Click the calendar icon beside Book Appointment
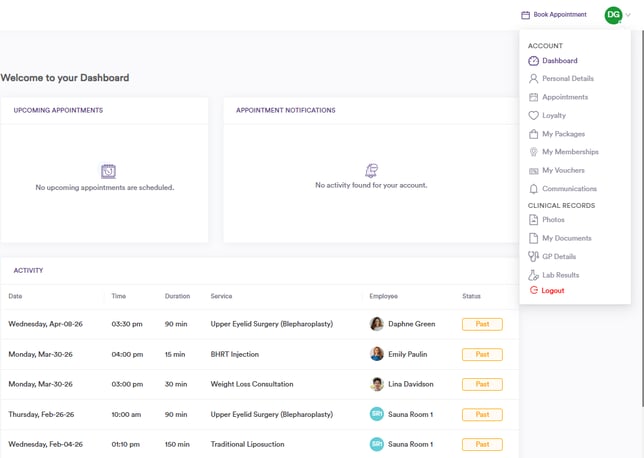644x458 pixels. [526, 15]
